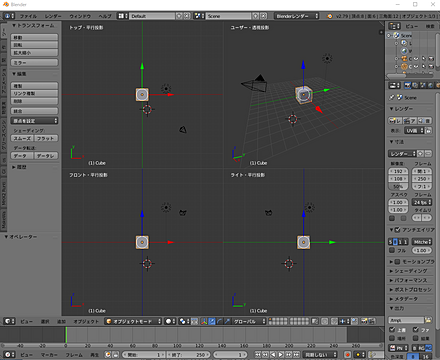Click the フラット shading button

tap(46, 138)
